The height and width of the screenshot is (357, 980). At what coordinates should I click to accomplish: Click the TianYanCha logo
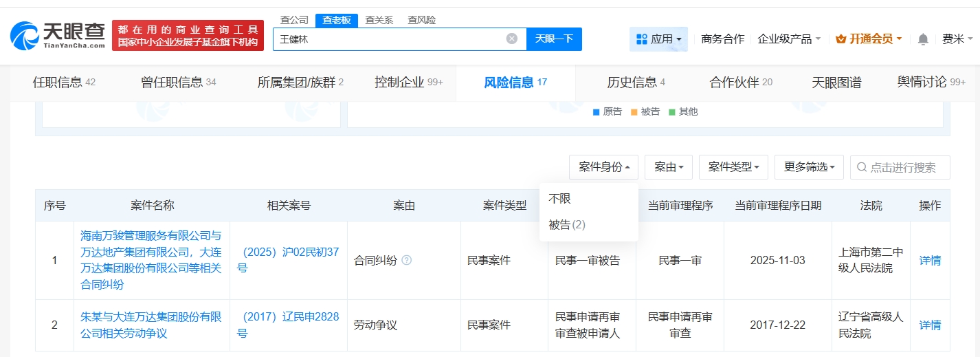(x=58, y=35)
